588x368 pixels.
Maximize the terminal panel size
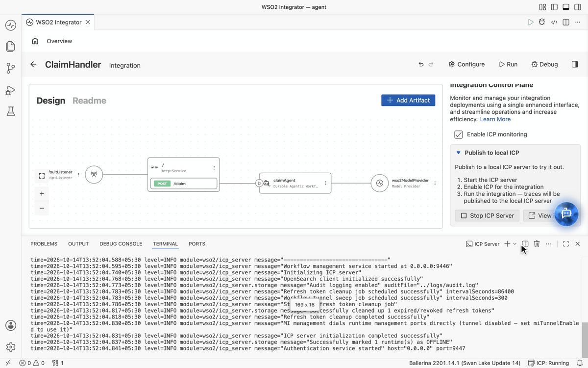pos(566,244)
